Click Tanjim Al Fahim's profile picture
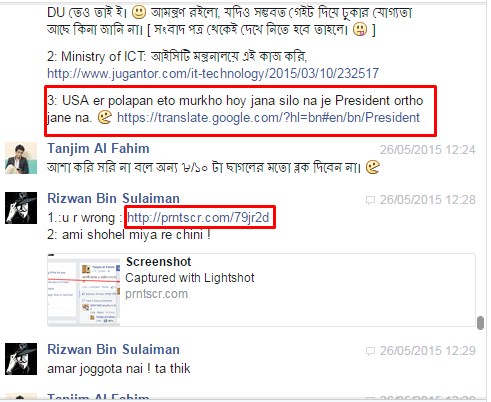This screenshot has width=491, height=402. click(x=21, y=158)
